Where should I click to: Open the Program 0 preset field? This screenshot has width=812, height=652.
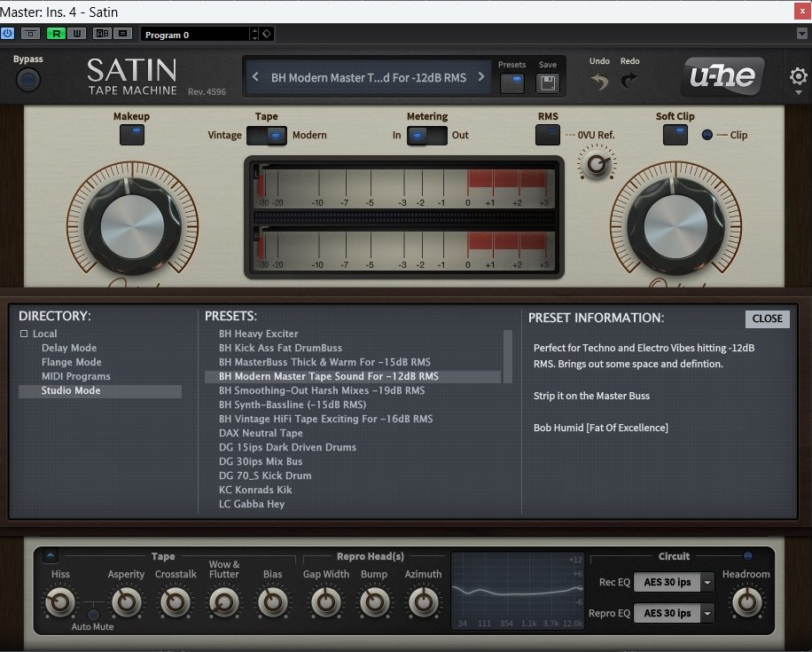click(196, 35)
